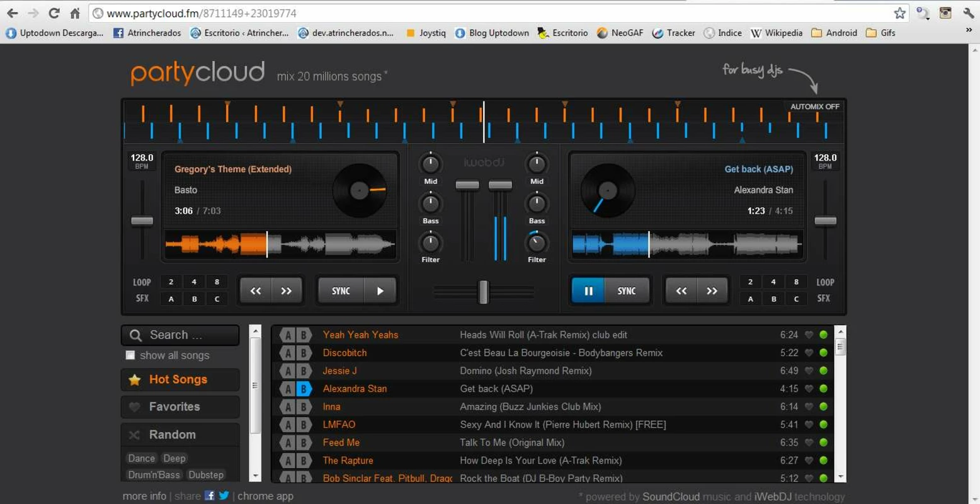Enable SYNC on the right deck
This screenshot has height=504, width=980.
[627, 291]
